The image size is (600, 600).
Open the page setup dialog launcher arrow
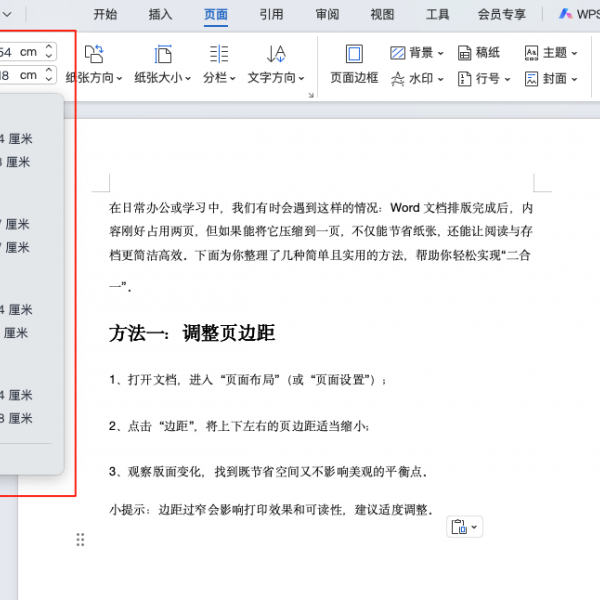click(311, 94)
